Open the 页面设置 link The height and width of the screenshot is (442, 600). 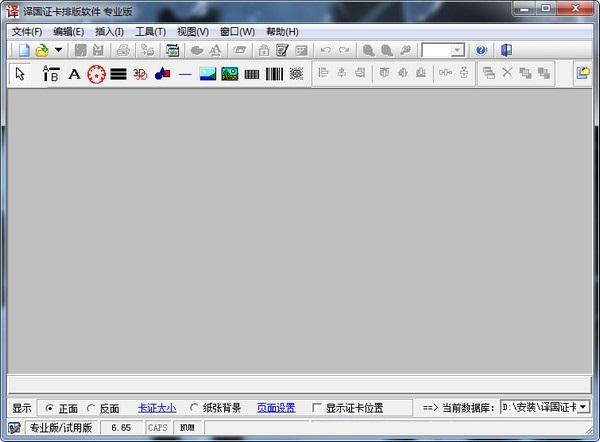tap(275, 408)
